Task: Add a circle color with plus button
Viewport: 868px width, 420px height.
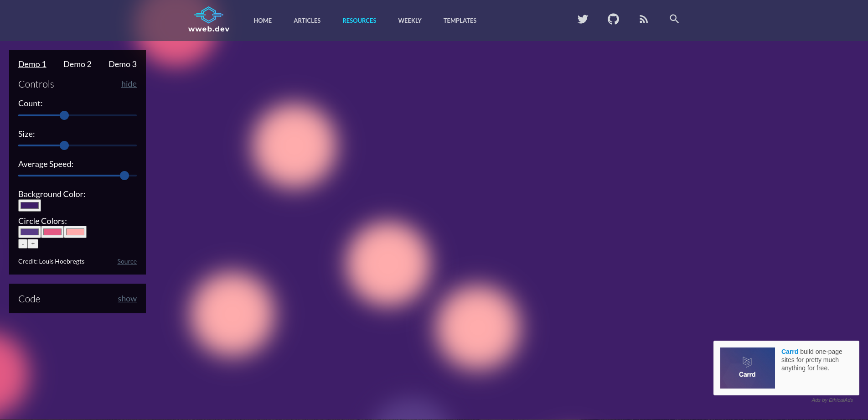Action: click(33, 244)
